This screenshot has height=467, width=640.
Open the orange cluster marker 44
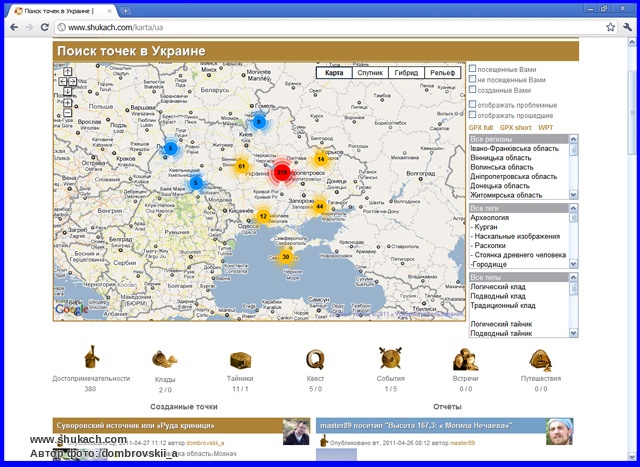click(320, 206)
